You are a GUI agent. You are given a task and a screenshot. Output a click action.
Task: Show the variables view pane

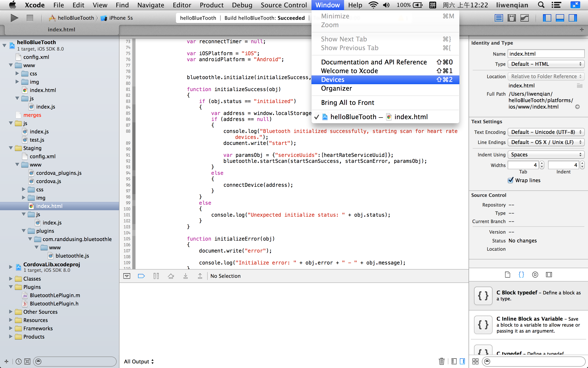pyautogui.click(x=454, y=361)
